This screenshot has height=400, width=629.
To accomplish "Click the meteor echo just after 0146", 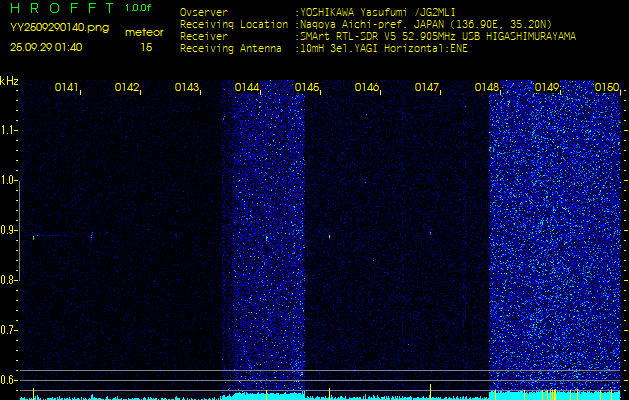I will (329, 237).
